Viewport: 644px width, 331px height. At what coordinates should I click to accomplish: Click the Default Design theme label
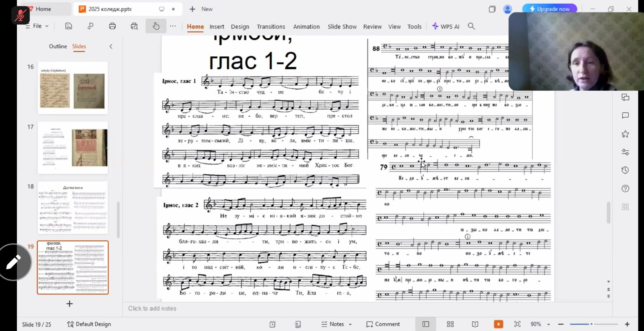89,324
